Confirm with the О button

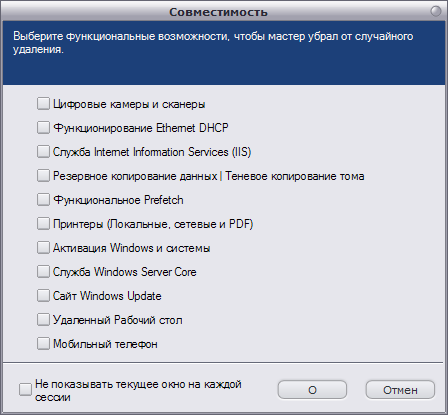312,390
